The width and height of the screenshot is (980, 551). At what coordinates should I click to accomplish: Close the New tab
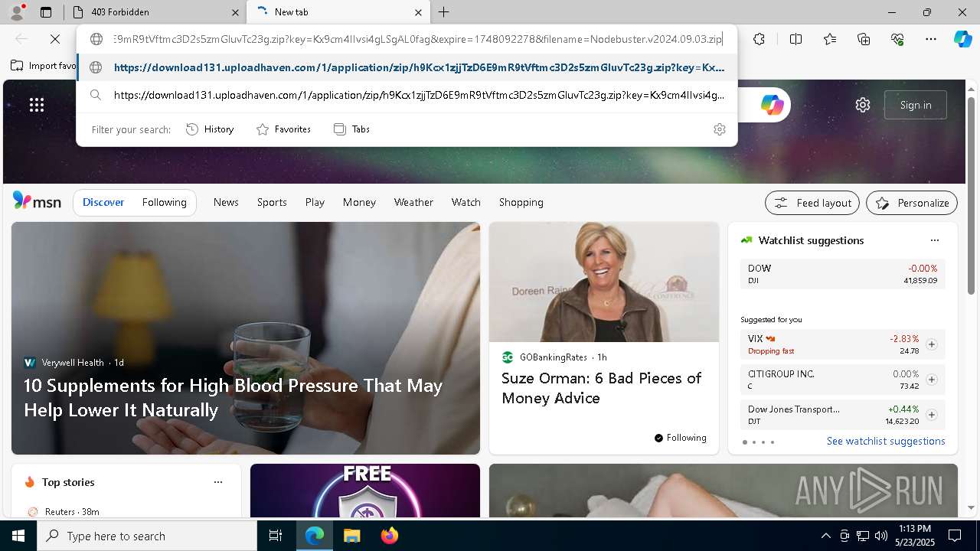tap(418, 12)
